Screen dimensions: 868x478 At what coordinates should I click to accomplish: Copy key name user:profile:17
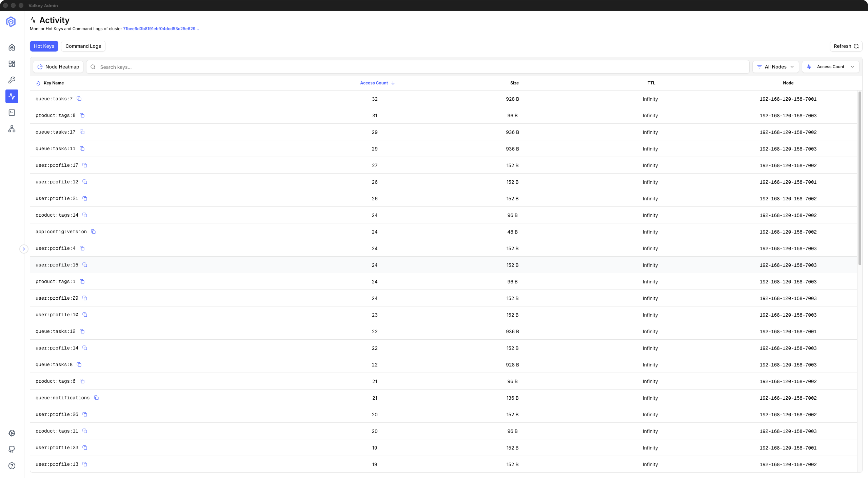(x=85, y=165)
